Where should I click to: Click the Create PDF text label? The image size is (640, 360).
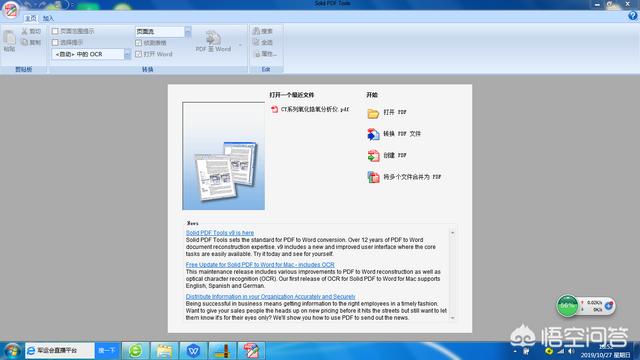(x=395, y=156)
